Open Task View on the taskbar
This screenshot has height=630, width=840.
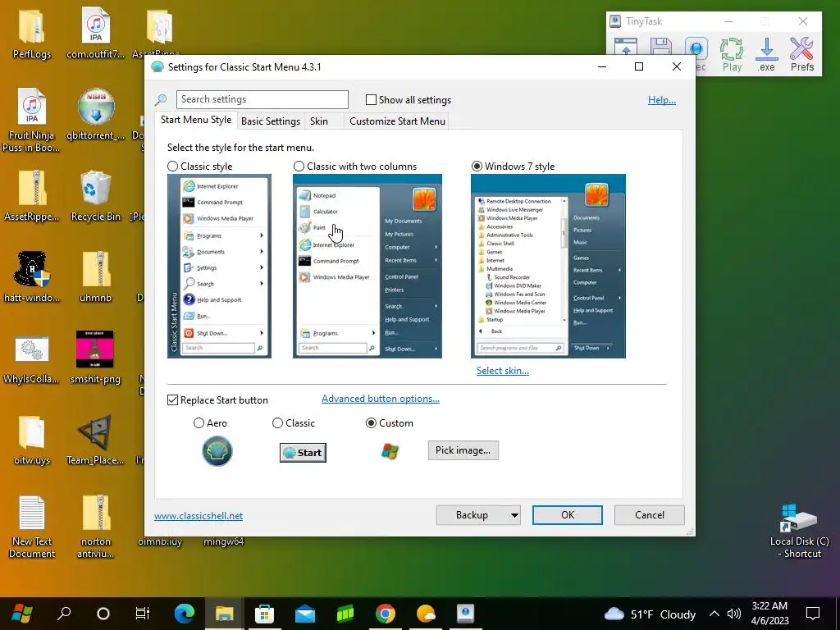(143, 614)
